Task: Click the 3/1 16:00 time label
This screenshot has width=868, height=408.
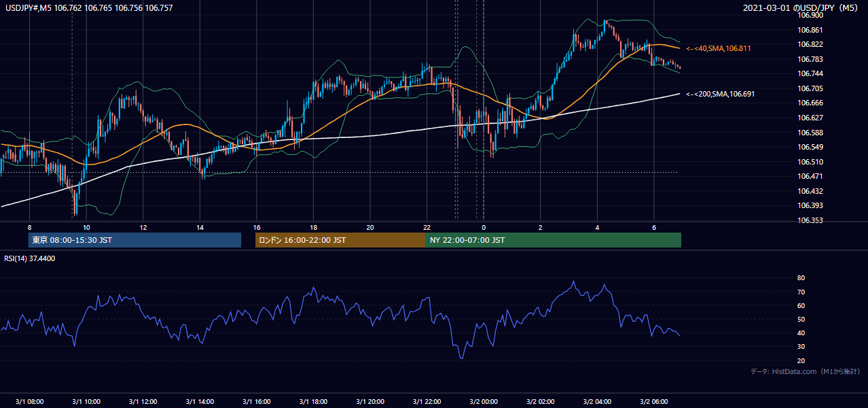Action: tap(256, 402)
